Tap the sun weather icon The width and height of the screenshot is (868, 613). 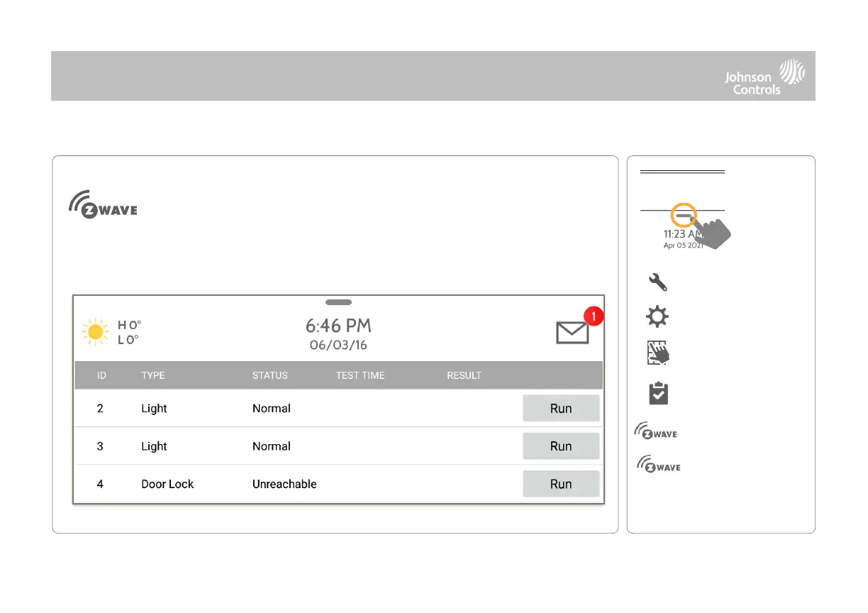click(95, 333)
